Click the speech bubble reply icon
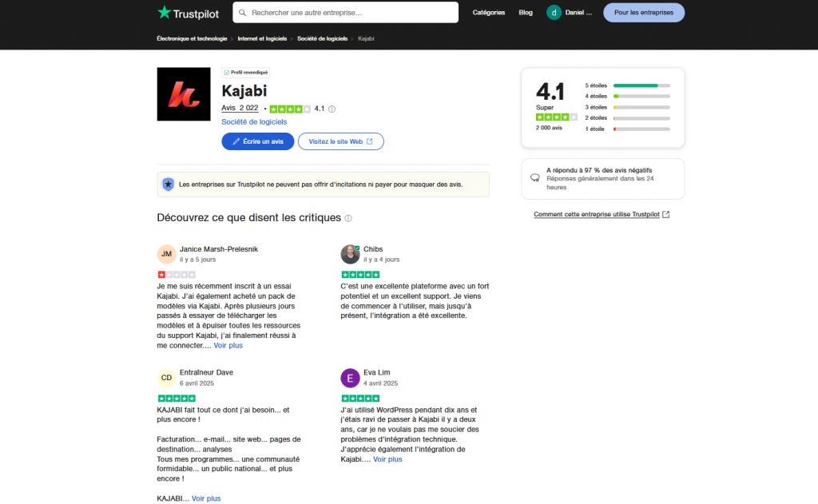This screenshot has height=504, width=818. 534,178
